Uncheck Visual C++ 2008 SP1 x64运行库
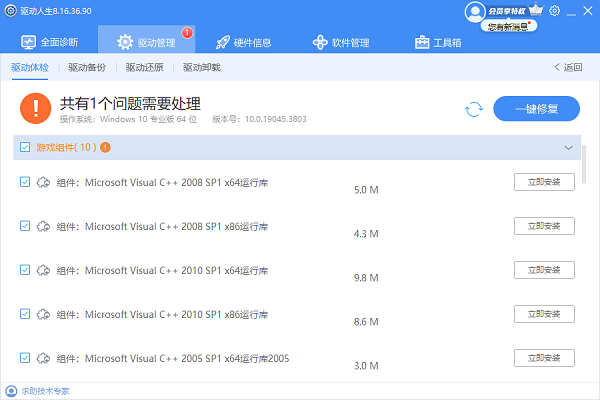 click(25, 182)
